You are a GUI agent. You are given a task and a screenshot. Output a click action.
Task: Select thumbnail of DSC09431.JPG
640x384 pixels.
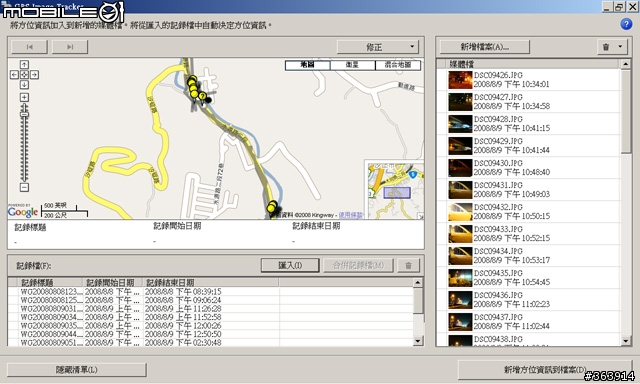pos(460,190)
